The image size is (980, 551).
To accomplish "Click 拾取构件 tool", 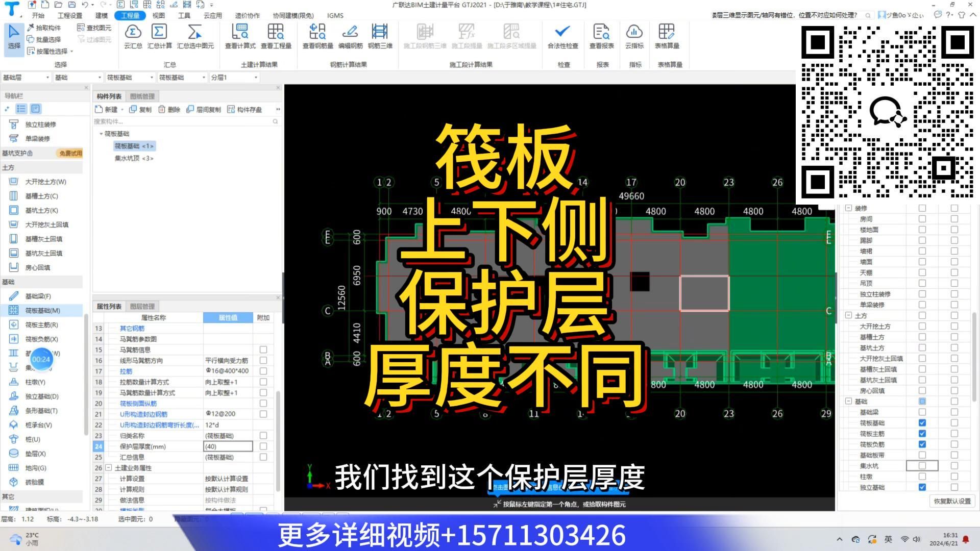I will pyautogui.click(x=44, y=28).
